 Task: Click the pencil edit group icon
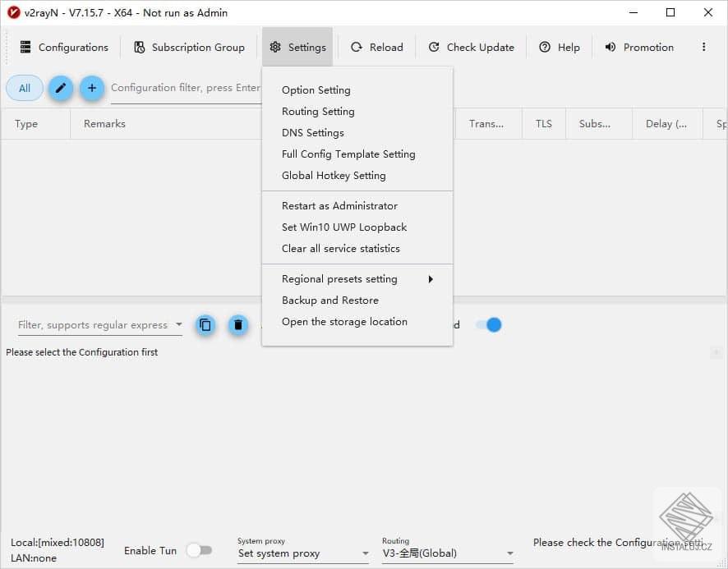(61, 88)
